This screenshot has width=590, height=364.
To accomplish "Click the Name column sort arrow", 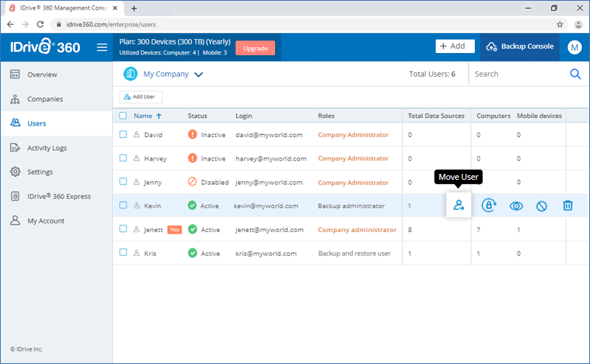I will pyautogui.click(x=159, y=116).
